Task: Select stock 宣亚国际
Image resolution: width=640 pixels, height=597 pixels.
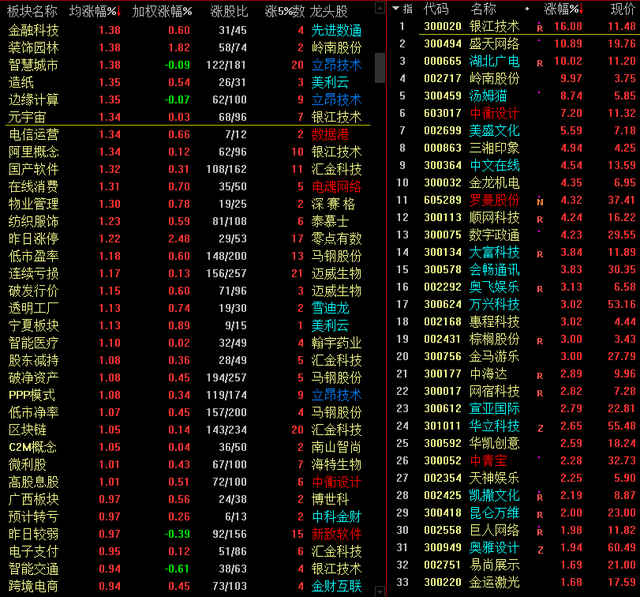Action: coord(494,408)
